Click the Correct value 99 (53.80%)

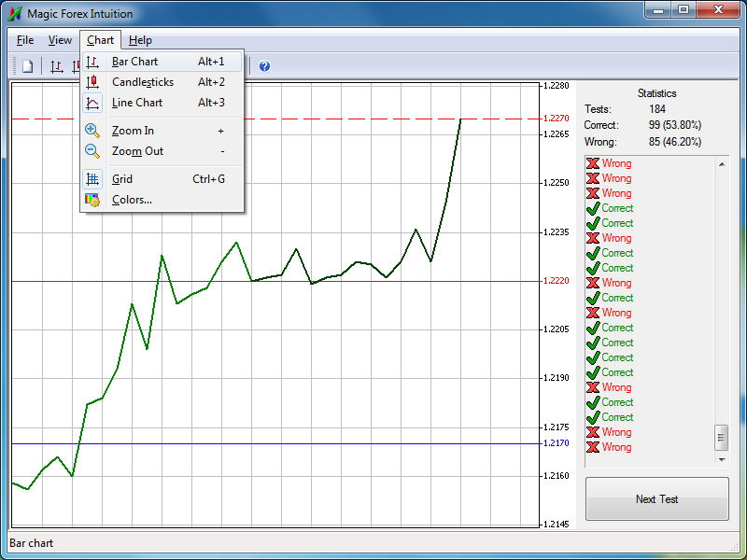(674, 125)
